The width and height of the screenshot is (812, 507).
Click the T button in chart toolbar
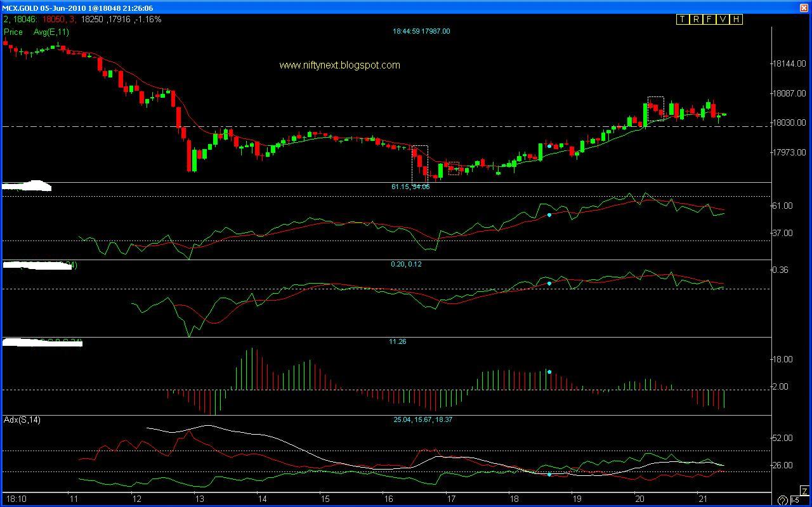point(683,20)
